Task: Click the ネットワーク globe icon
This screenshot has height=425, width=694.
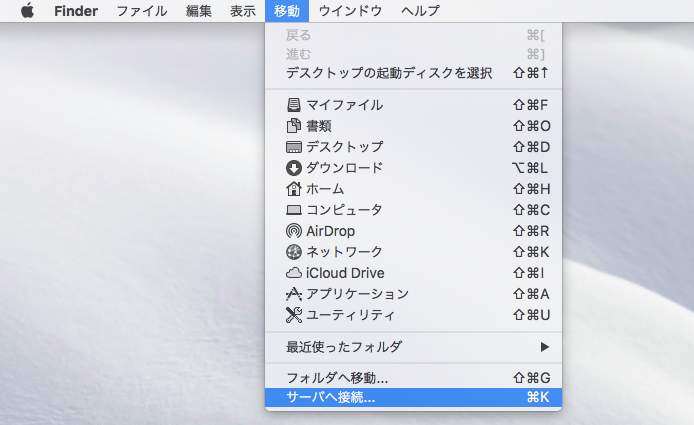Action: 293,252
